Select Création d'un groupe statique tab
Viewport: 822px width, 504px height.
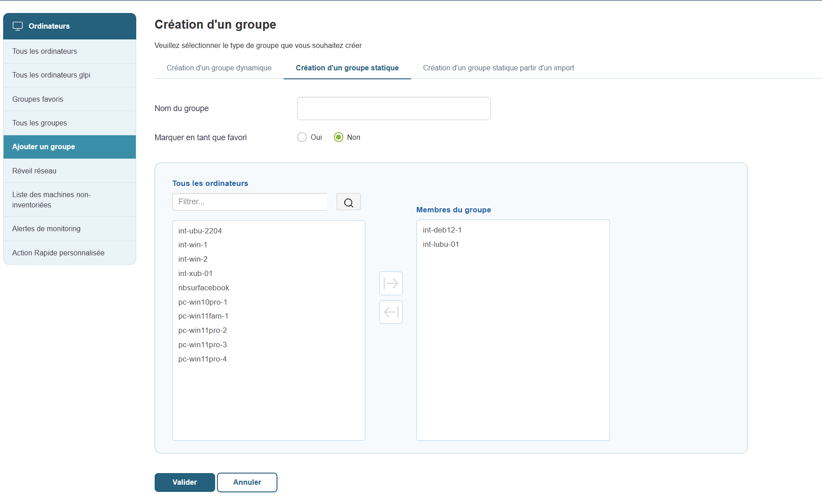[x=347, y=68]
